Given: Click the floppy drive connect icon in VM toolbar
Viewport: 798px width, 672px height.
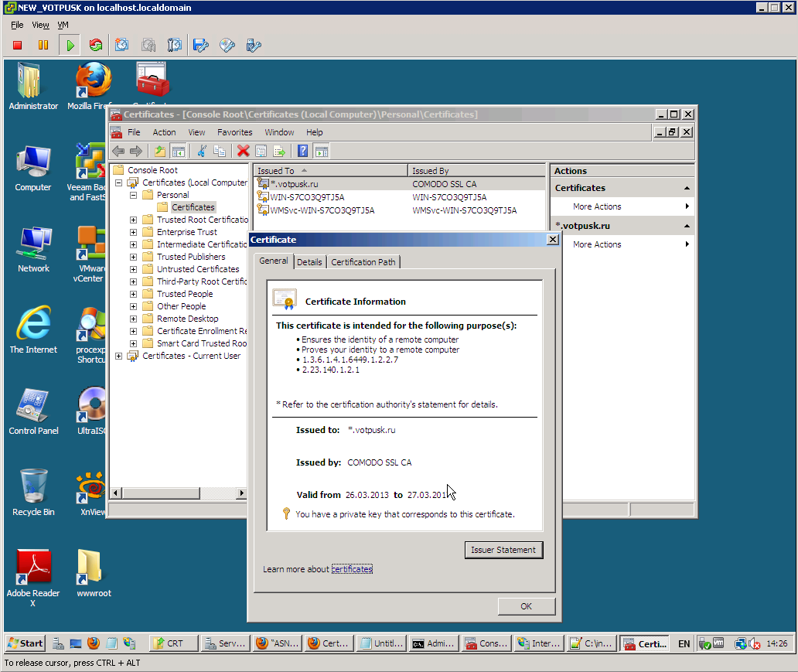Looking at the screenshot, I should tap(201, 46).
